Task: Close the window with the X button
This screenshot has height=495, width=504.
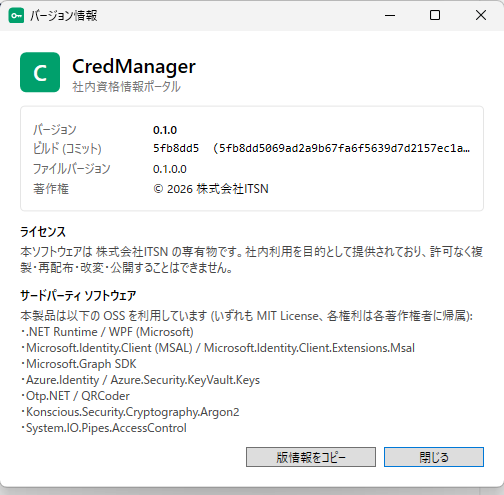Action: tap(481, 15)
